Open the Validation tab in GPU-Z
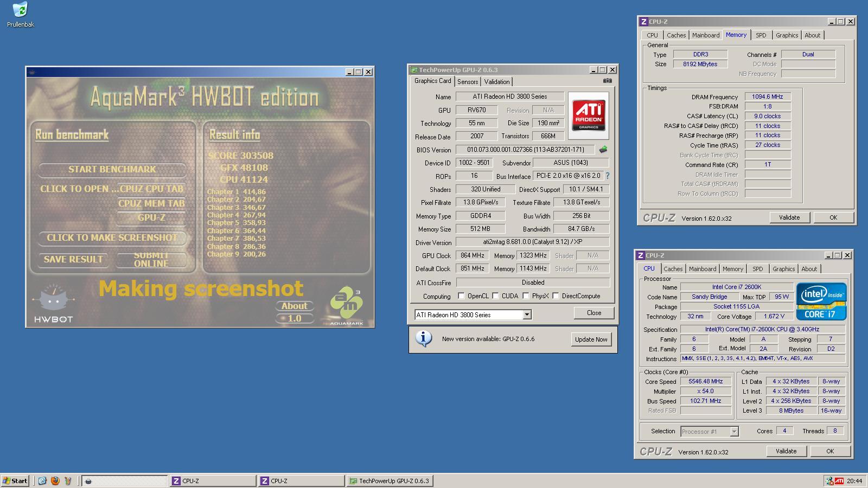The image size is (868, 488). [497, 82]
